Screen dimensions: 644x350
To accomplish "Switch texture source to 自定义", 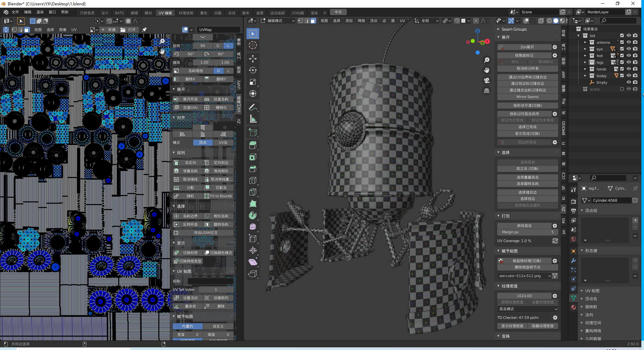I will (x=218, y=326).
